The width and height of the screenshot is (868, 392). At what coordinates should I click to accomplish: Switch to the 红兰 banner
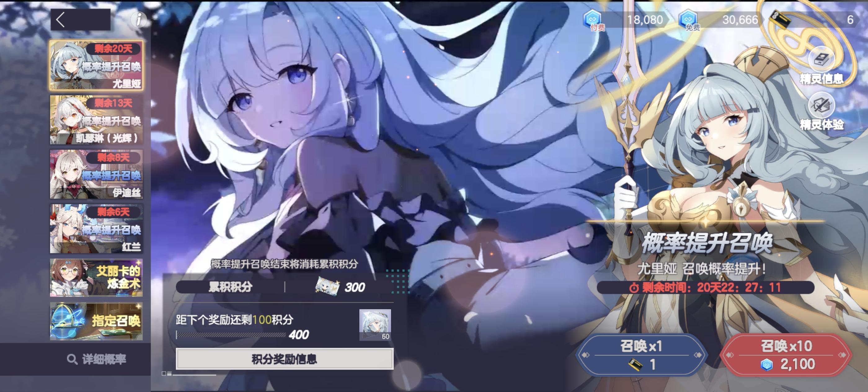(x=96, y=229)
